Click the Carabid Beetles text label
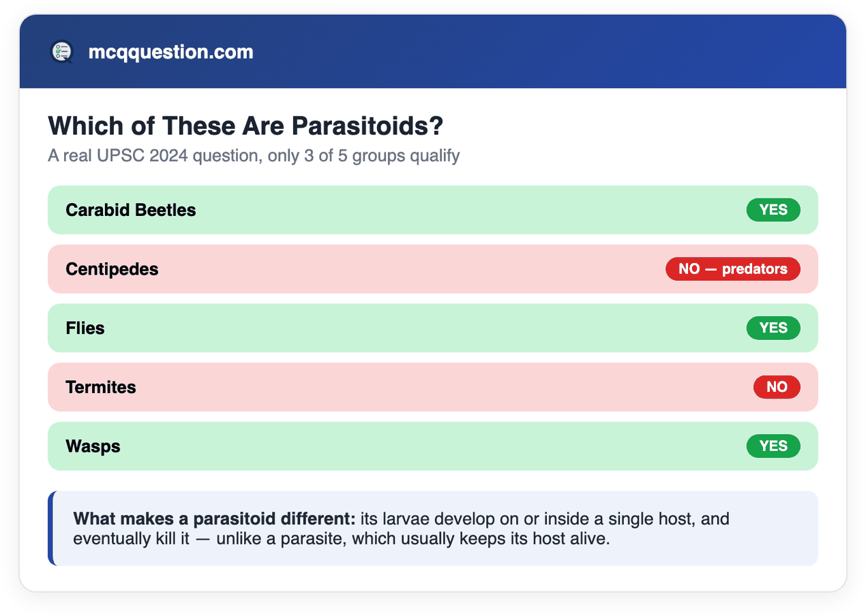 tap(131, 210)
